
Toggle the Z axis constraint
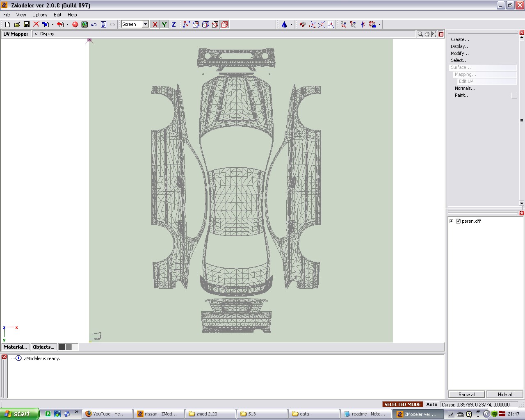(x=173, y=25)
